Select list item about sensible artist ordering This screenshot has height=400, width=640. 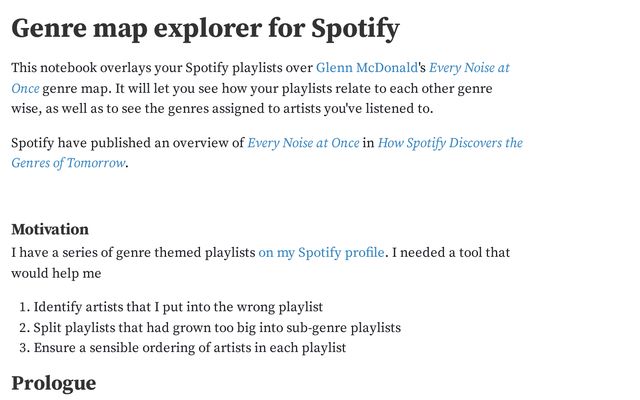190,348
